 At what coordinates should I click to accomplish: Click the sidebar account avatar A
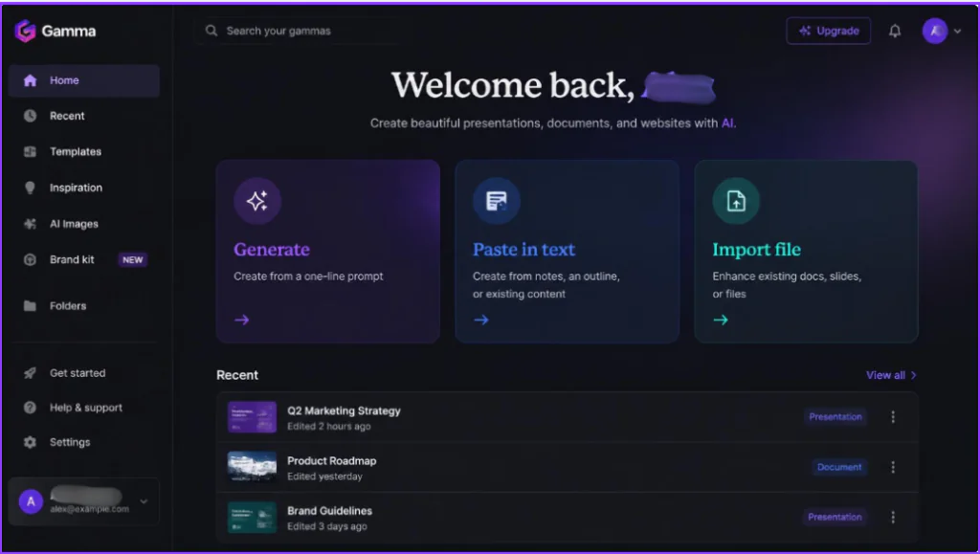[x=31, y=501]
